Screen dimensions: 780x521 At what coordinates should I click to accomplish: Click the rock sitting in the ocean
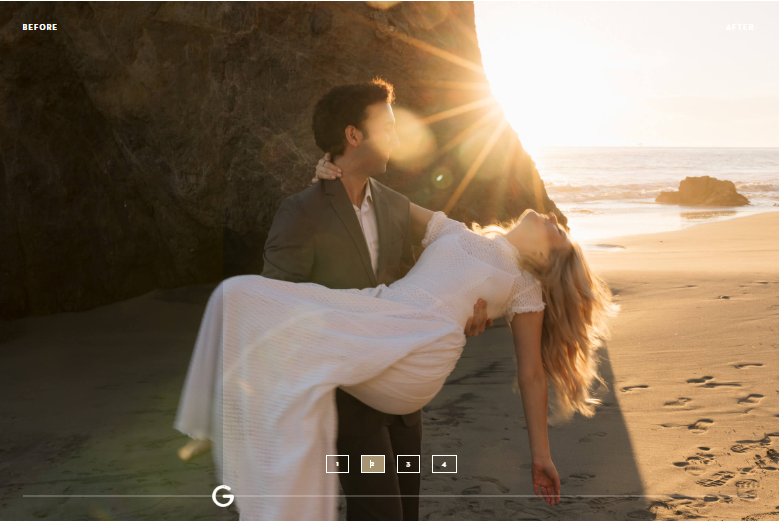[x=702, y=192]
